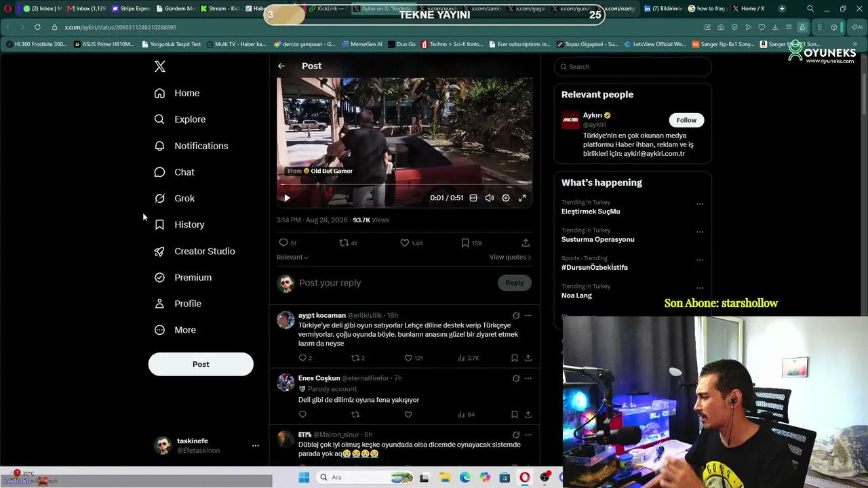Open Grok in sidebar

(x=174, y=199)
